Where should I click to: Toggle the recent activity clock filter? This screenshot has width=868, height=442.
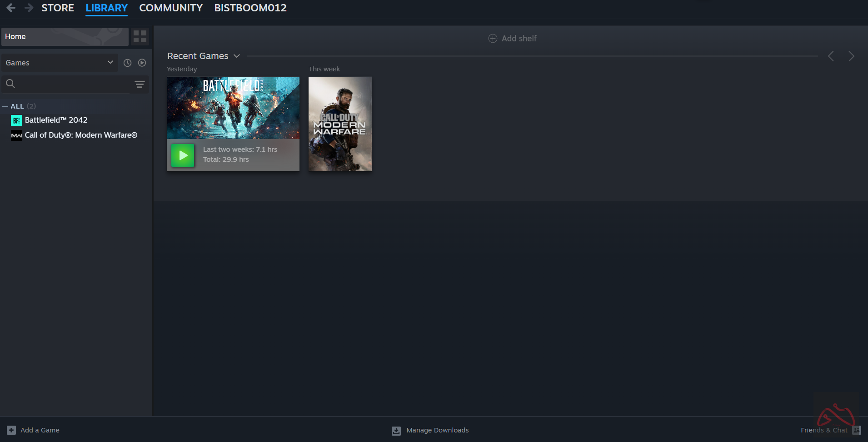pos(128,63)
